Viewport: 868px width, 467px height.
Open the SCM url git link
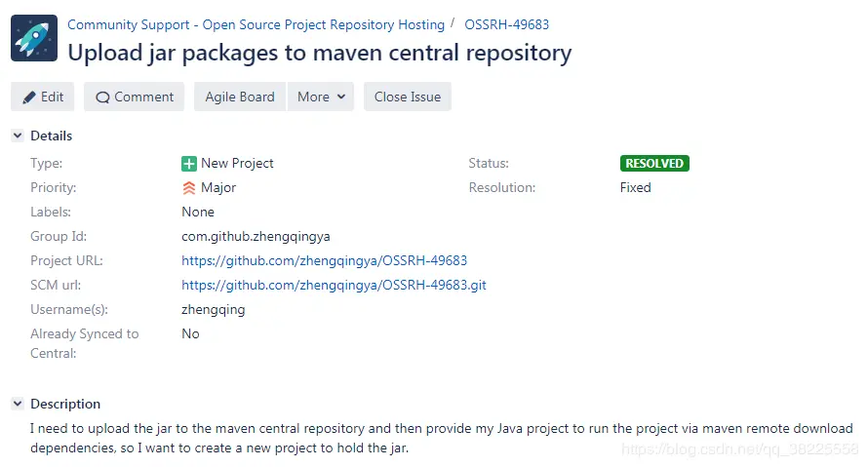point(334,285)
